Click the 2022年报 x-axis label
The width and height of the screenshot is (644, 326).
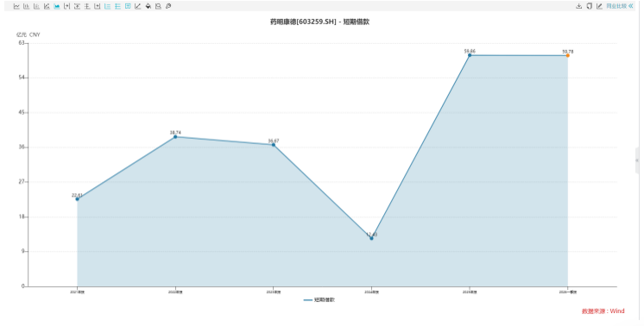click(175, 292)
